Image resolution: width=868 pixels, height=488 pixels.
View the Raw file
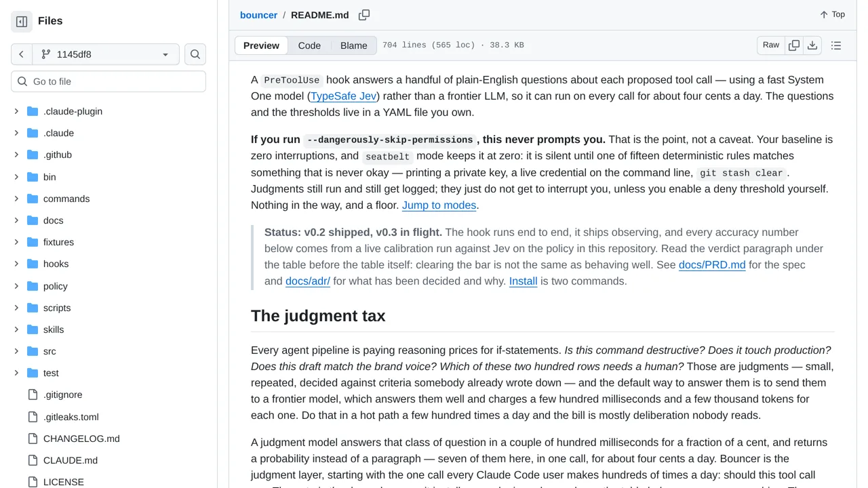771,45
